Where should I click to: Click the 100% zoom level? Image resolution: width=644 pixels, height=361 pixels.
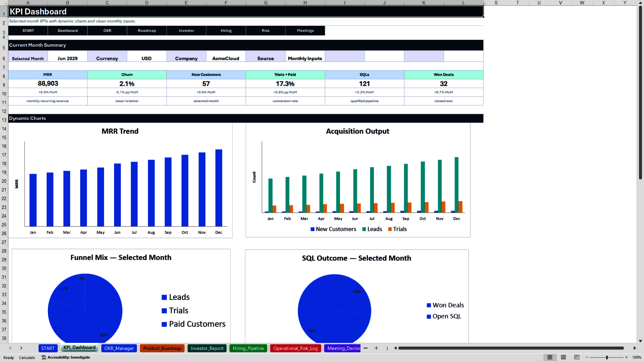(x=637, y=357)
